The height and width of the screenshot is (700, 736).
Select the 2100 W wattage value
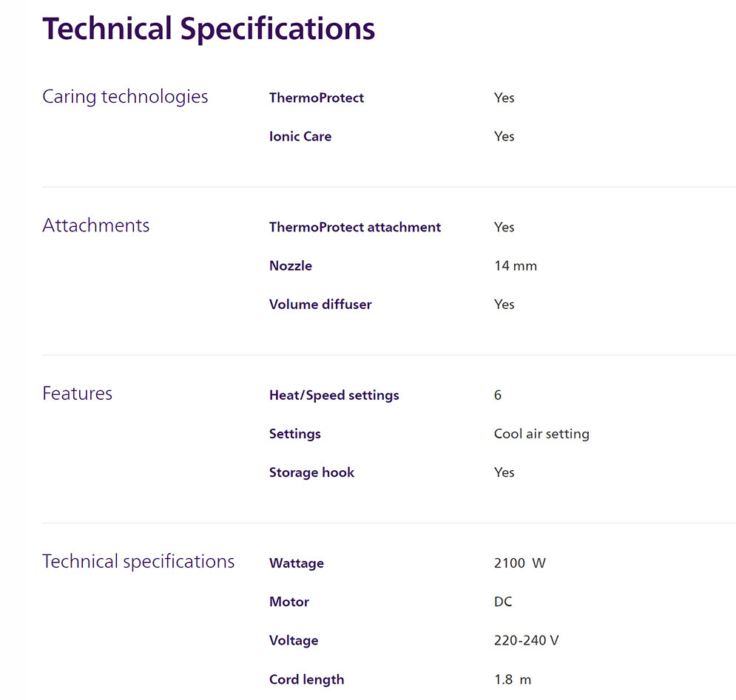[x=520, y=563]
